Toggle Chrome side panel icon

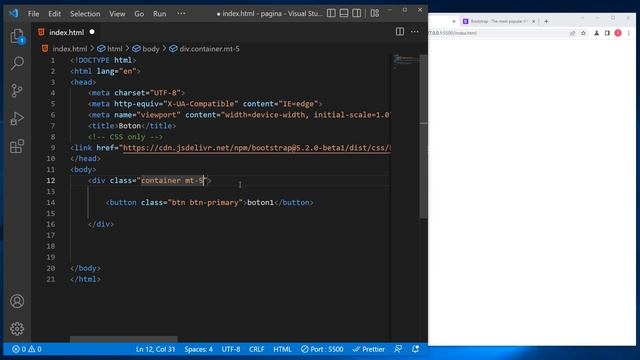(x=607, y=33)
